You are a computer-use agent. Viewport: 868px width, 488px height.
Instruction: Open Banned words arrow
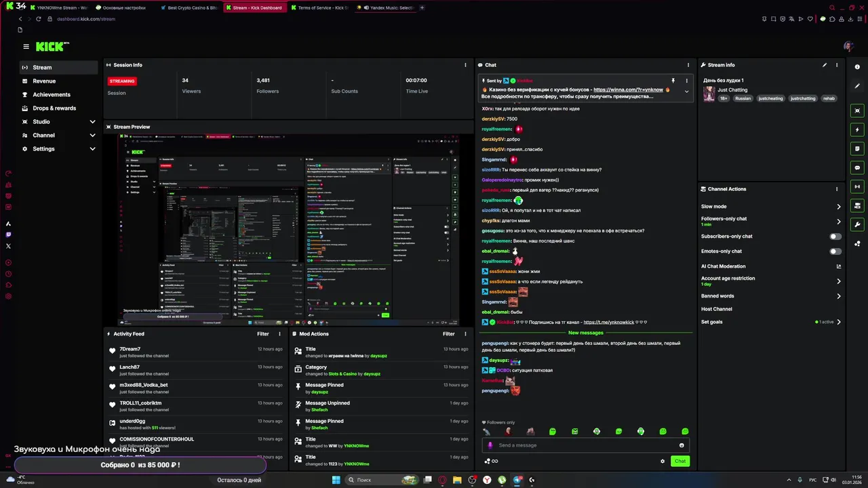tap(839, 296)
